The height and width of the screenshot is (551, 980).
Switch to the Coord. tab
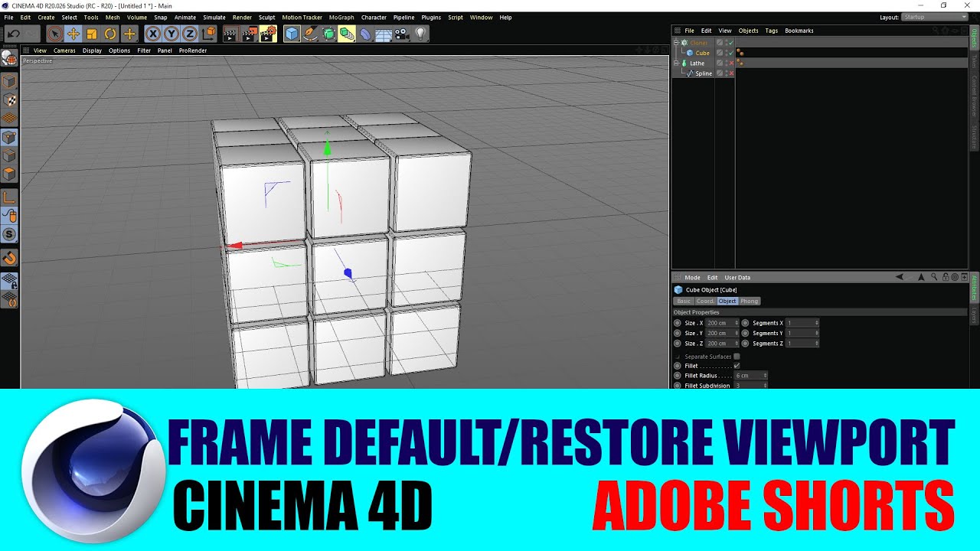(706, 301)
